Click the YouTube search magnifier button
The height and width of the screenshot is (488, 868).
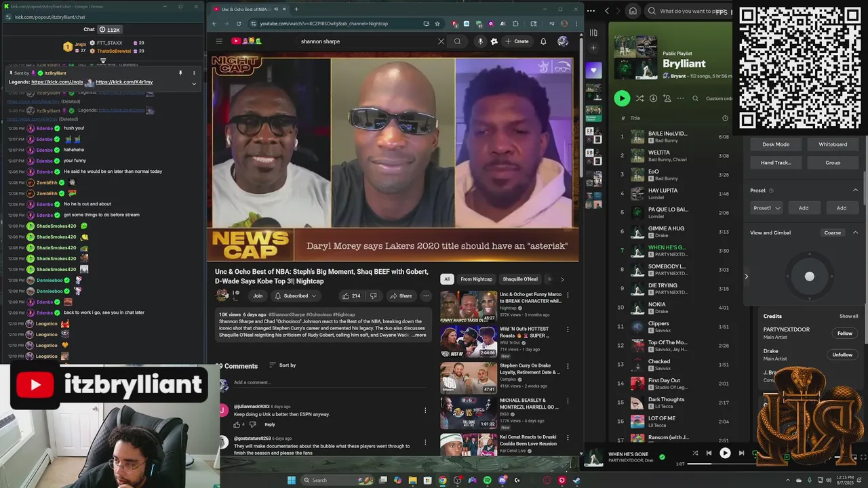[x=457, y=41]
